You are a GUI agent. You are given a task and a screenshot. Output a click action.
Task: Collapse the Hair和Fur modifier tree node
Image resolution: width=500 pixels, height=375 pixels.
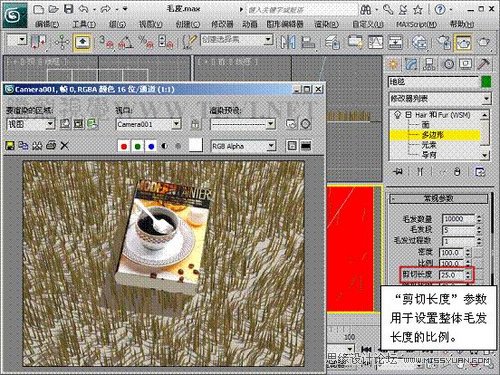pyautogui.click(x=408, y=115)
